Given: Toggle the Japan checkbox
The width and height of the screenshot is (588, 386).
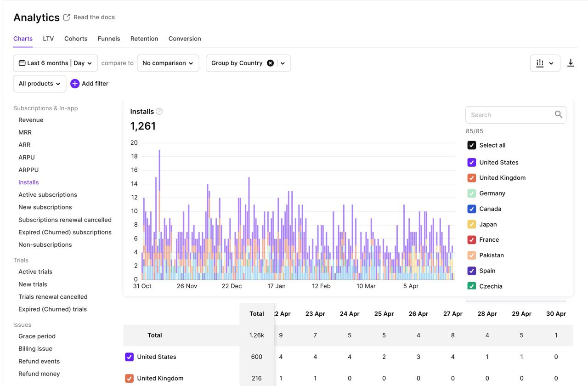Looking at the screenshot, I should tap(471, 224).
